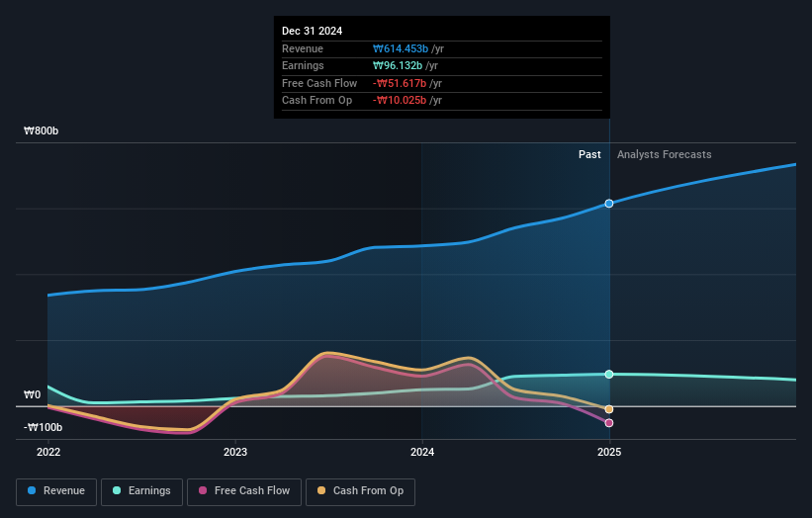The image size is (812, 518).
Task: Click the -₩10.025b cash from op value
Action: pyautogui.click(x=400, y=101)
